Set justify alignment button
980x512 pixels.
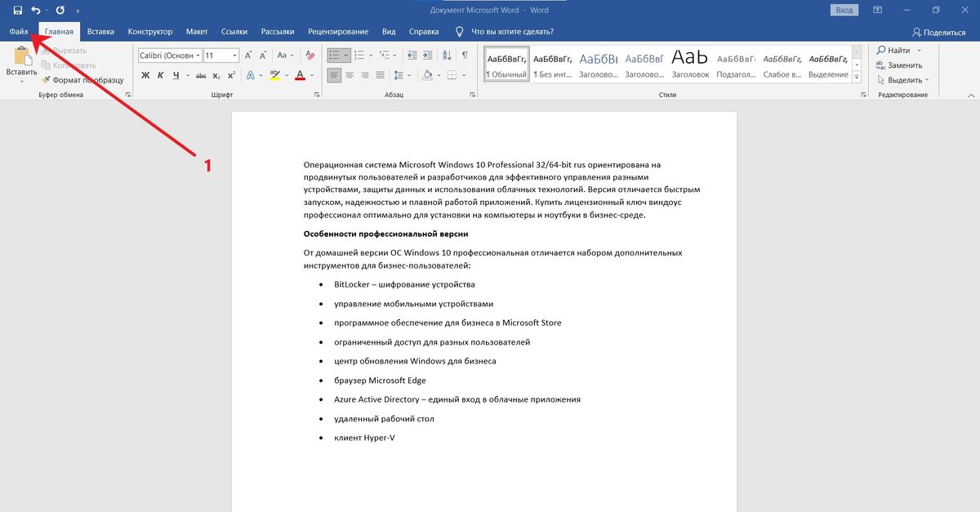pos(381,75)
